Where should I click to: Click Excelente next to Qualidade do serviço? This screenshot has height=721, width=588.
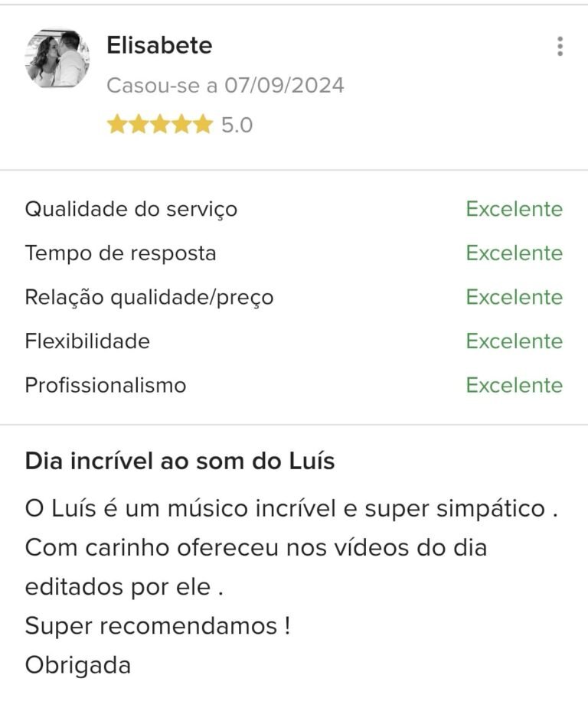(514, 209)
